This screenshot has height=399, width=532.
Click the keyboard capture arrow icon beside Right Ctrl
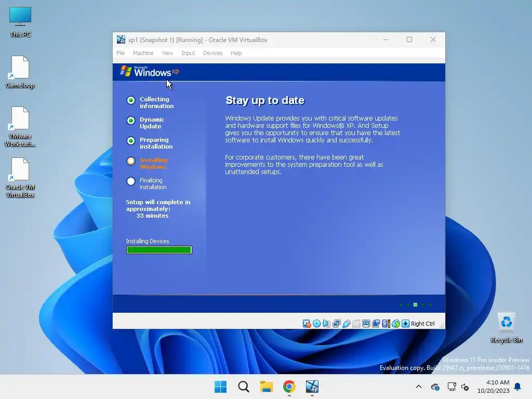click(405, 324)
